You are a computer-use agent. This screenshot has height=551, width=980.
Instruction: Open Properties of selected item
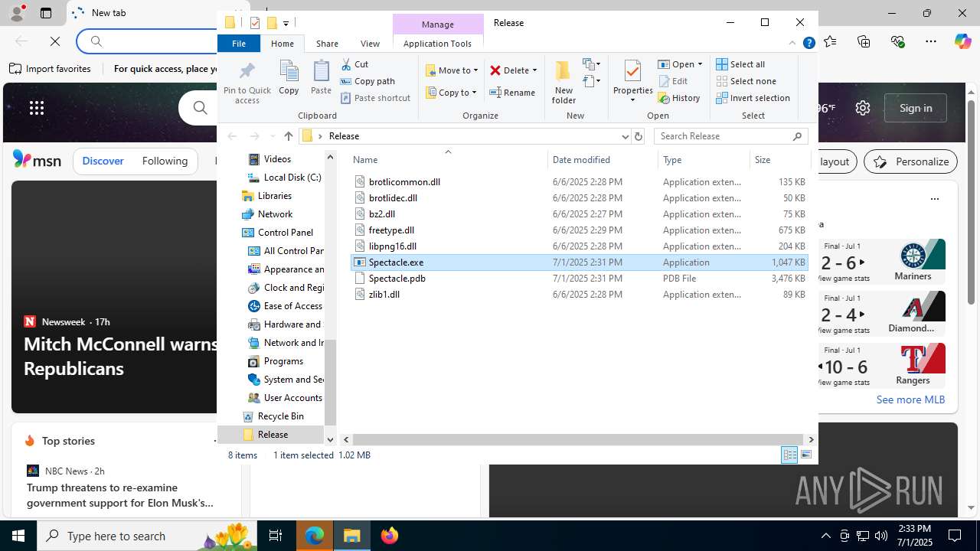click(632, 81)
